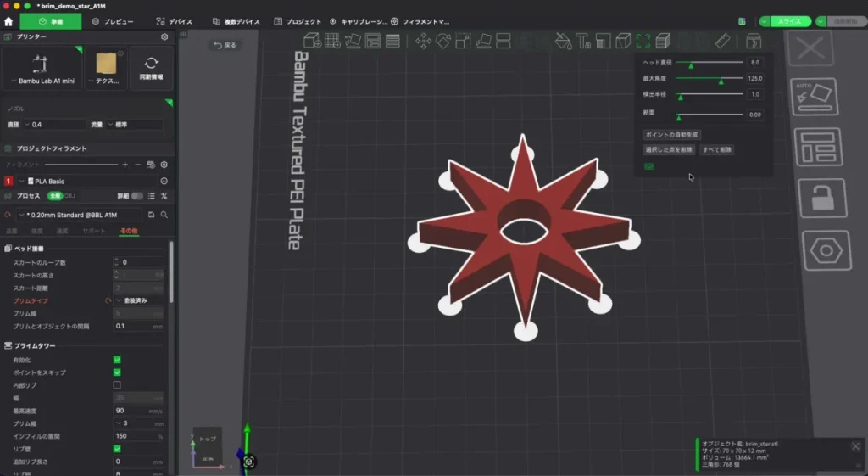Open the 0.20mm Standard @BBL A1M preset dropdown
The width and height of the screenshot is (868, 476).
80,215
